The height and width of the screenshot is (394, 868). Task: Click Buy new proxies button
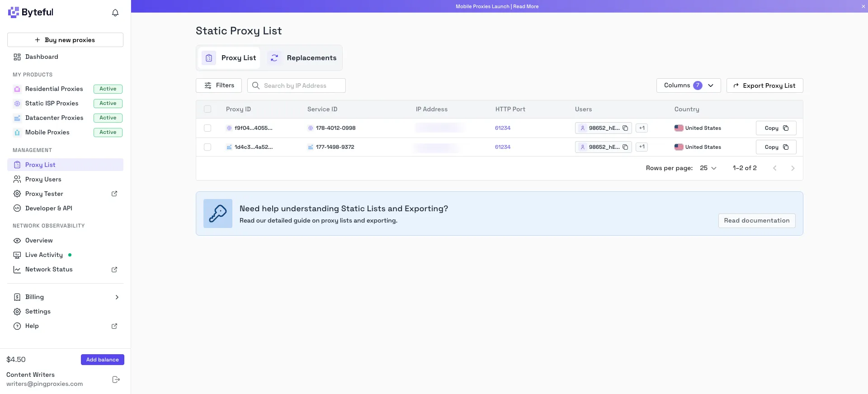(x=65, y=40)
